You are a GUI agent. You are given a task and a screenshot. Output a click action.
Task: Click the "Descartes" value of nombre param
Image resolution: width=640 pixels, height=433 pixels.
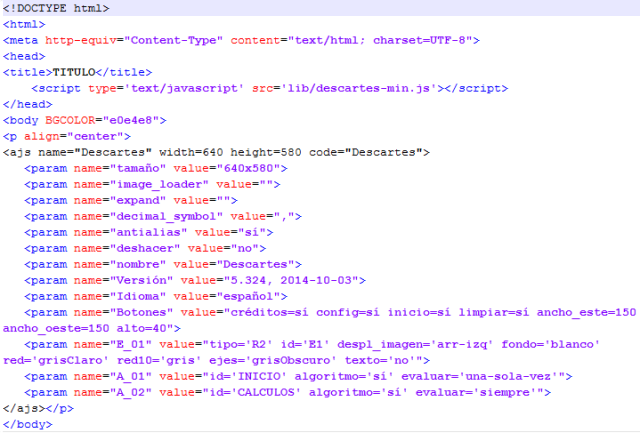click(255, 264)
